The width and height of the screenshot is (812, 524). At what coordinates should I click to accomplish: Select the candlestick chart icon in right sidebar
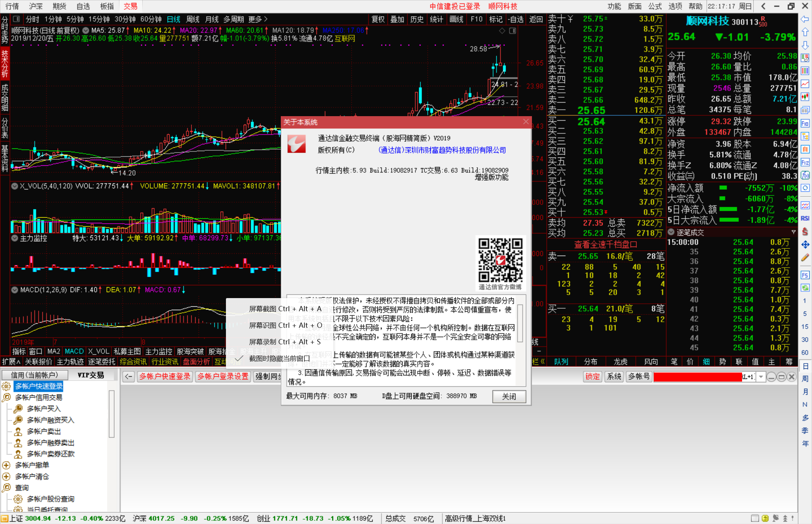click(805, 97)
